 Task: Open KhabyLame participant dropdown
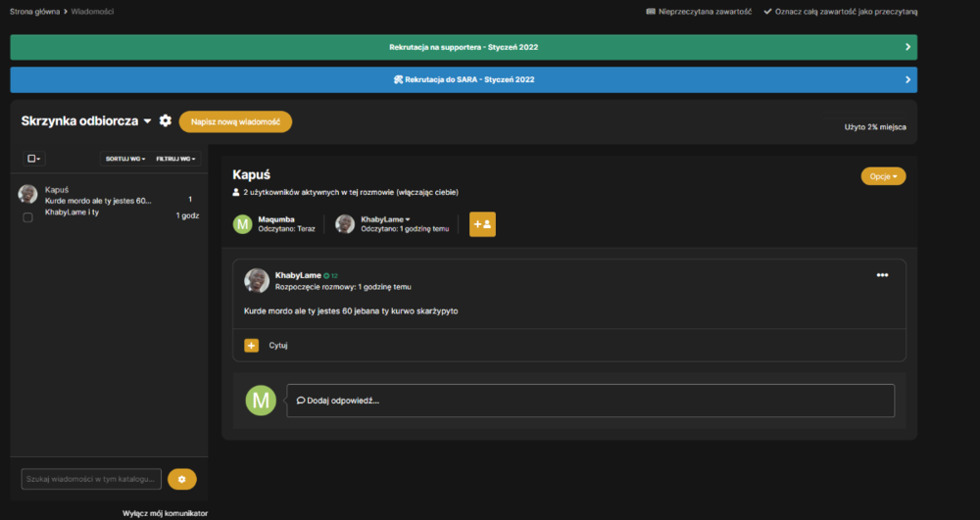(385, 219)
